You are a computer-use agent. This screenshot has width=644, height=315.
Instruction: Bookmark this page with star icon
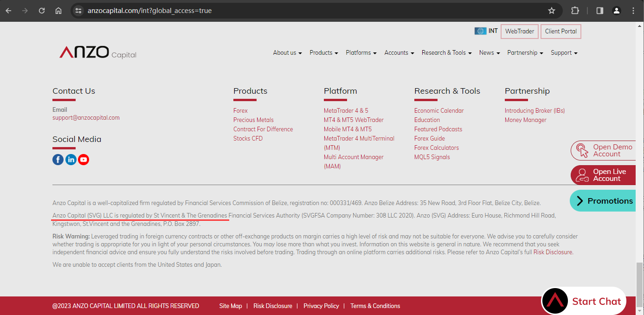[552, 11]
